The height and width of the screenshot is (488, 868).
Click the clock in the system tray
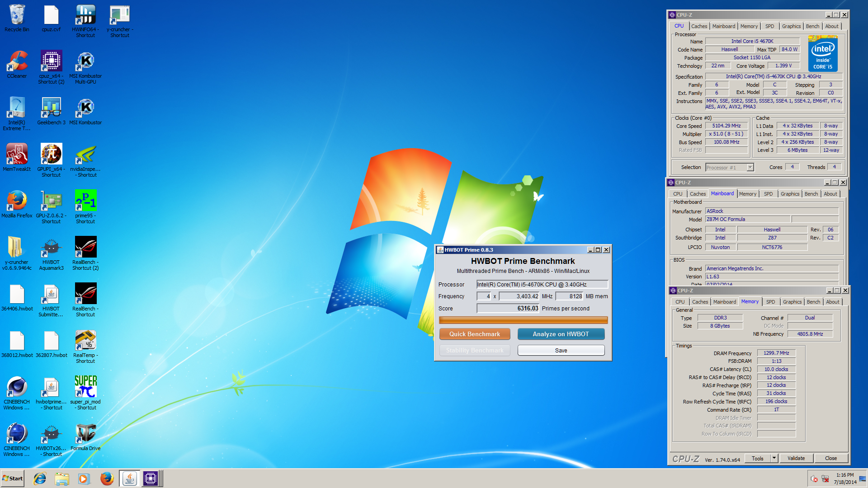point(844,479)
